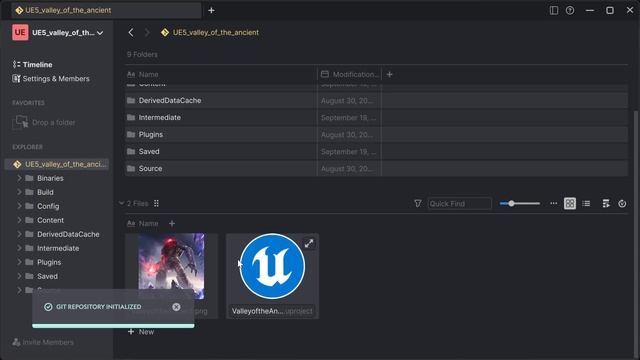Screen dimensions: 640x360
Task: Expand the Plugins tree folder
Action: pyautogui.click(x=19, y=262)
